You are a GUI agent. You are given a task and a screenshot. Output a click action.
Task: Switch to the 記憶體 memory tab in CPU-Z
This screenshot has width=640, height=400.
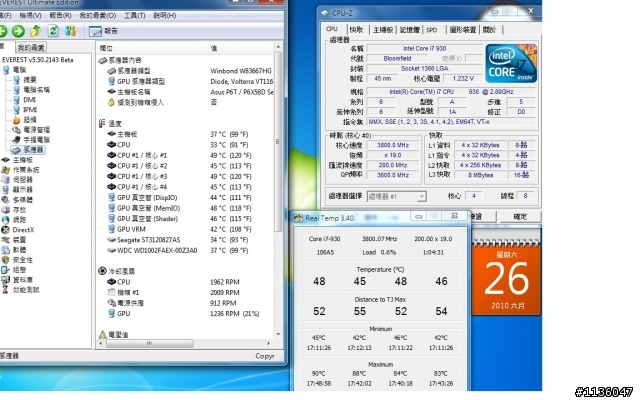tap(409, 30)
